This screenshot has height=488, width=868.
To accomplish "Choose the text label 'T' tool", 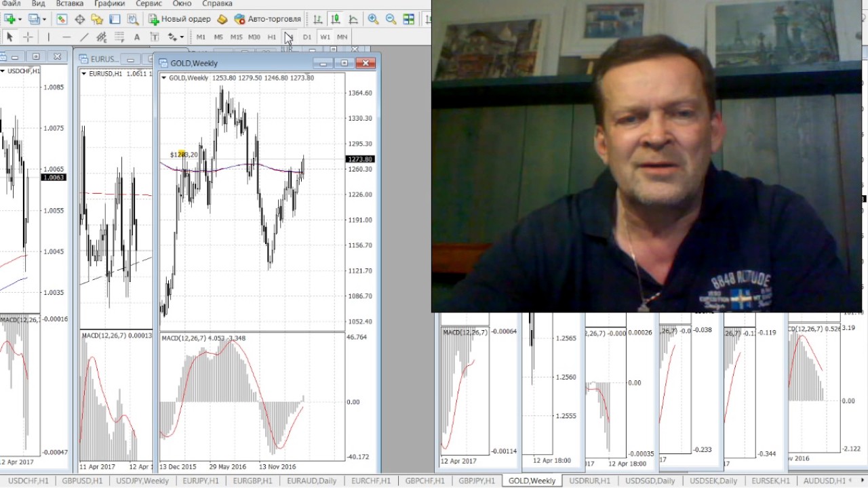I will point(155,37).
